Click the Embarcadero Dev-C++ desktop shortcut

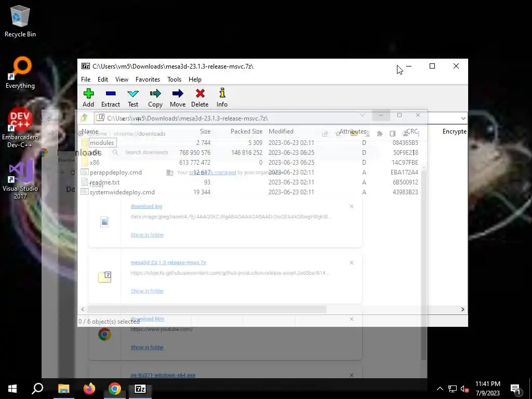coord(20,128)
